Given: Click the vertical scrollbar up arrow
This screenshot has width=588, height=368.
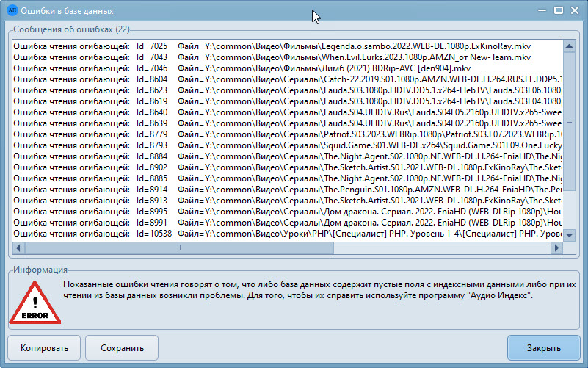Looking at the screenshot, I should 569,46.
